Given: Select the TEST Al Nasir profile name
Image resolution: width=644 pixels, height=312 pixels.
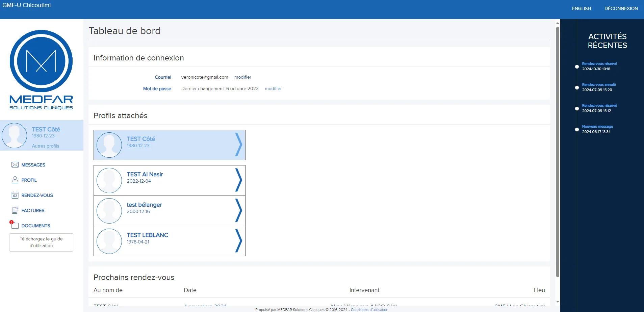Looking at the screenshot, I should coord(145,174).
